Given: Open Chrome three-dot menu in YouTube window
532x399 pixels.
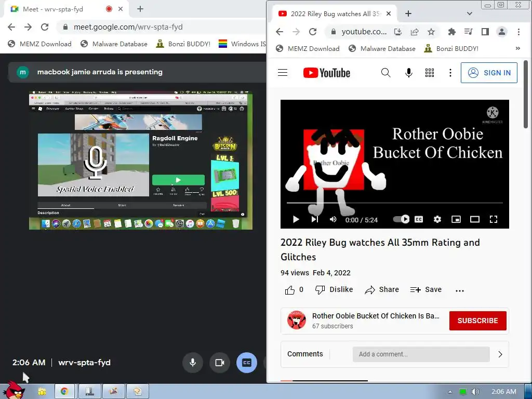Looking at the screenshot, I should point(518,32).
